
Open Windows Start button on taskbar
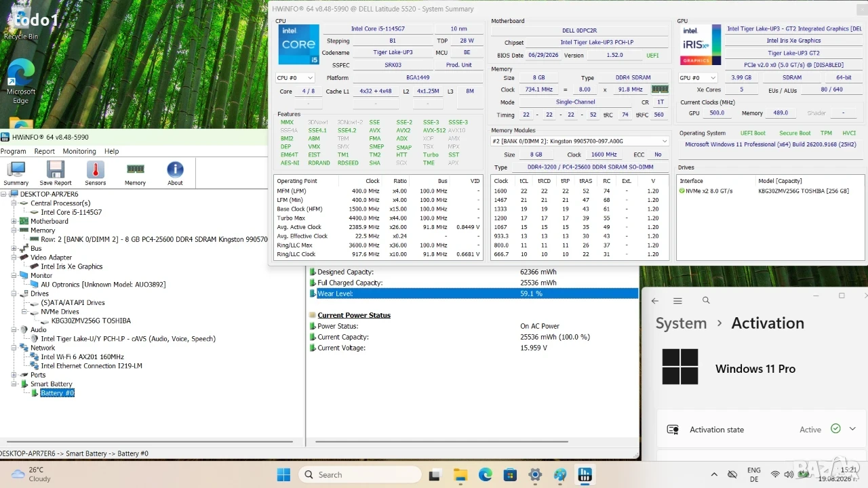(283, 474)
